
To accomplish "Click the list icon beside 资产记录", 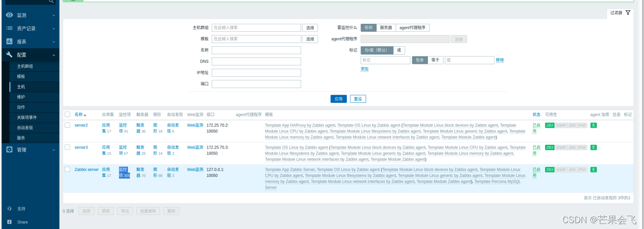I will click(9, 28).
